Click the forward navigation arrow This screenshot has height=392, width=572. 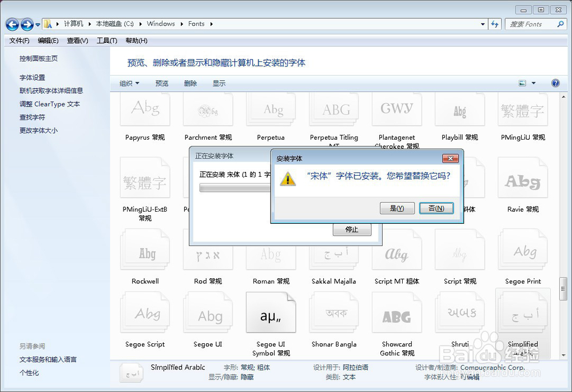(x=26, y=23)
